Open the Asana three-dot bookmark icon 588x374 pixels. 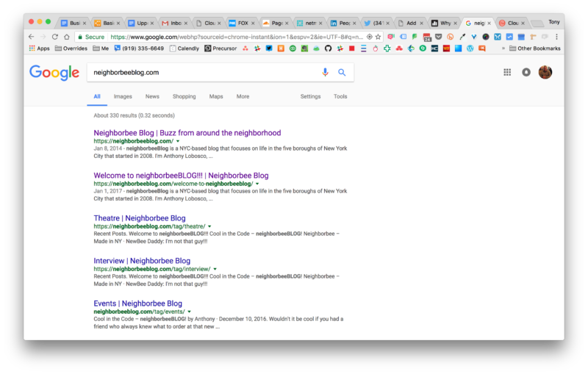245,48
